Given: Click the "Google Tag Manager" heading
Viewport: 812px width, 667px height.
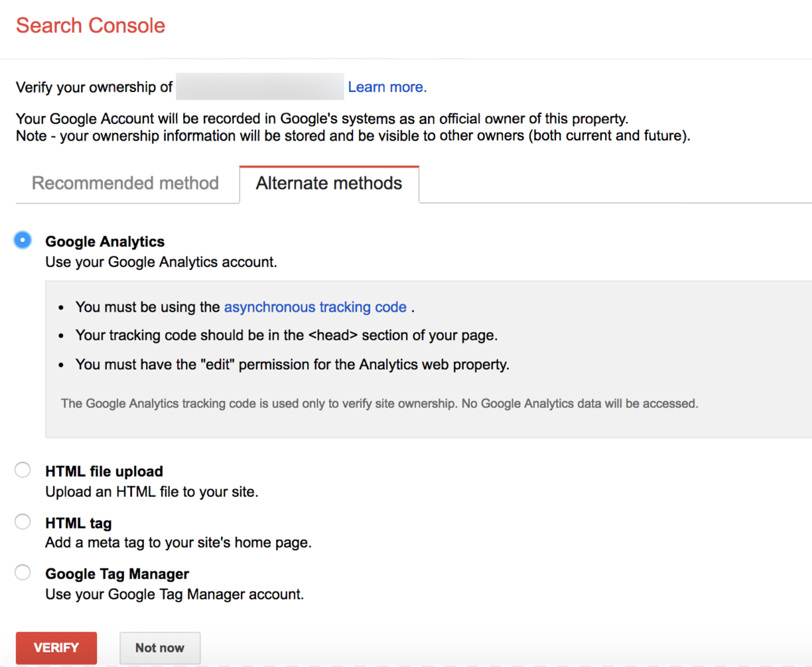Looking at the screenshot, I should pos(117,574).
